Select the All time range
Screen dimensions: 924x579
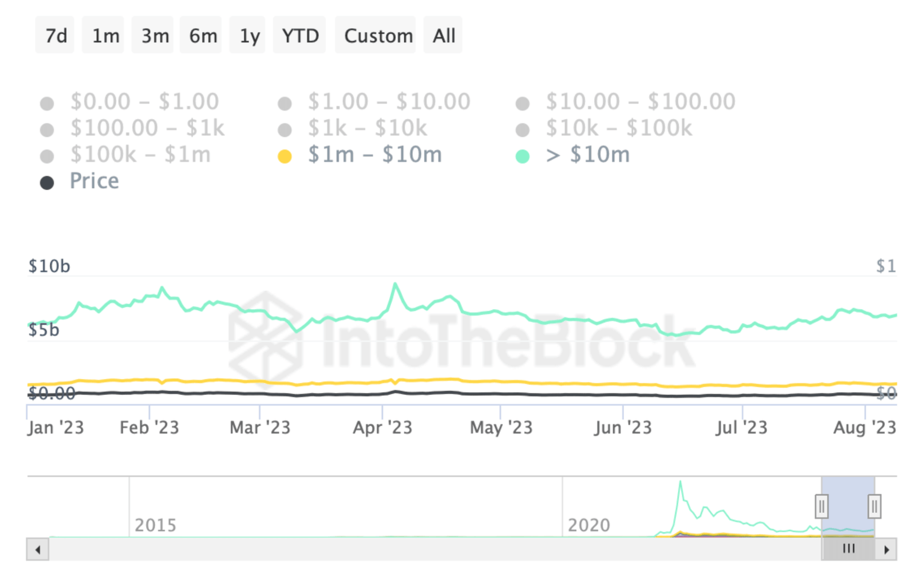(x=443, y=35)
